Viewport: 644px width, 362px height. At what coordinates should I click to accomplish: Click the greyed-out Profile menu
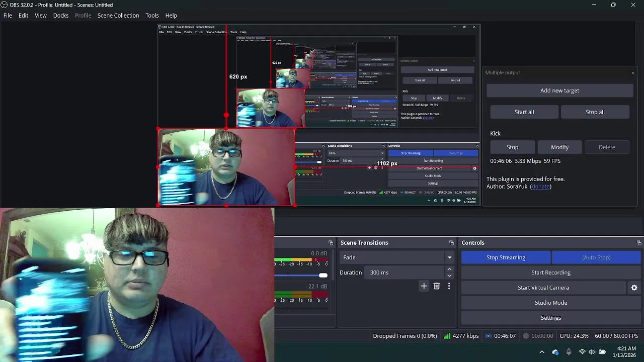coord(83,16)
